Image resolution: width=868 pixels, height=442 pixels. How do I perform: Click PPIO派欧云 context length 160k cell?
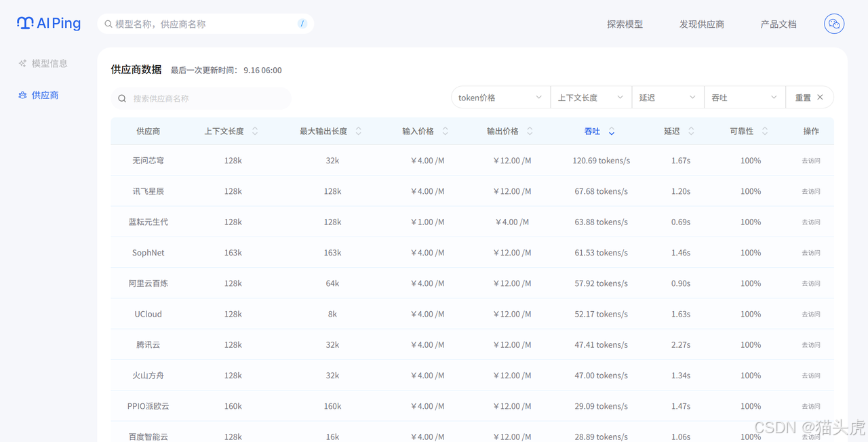[x=233, y=406]
